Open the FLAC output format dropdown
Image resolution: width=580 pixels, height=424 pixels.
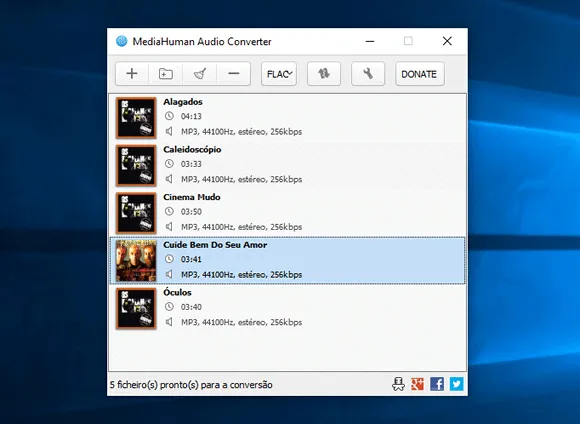pyautogui.click(x=279, y=74)
